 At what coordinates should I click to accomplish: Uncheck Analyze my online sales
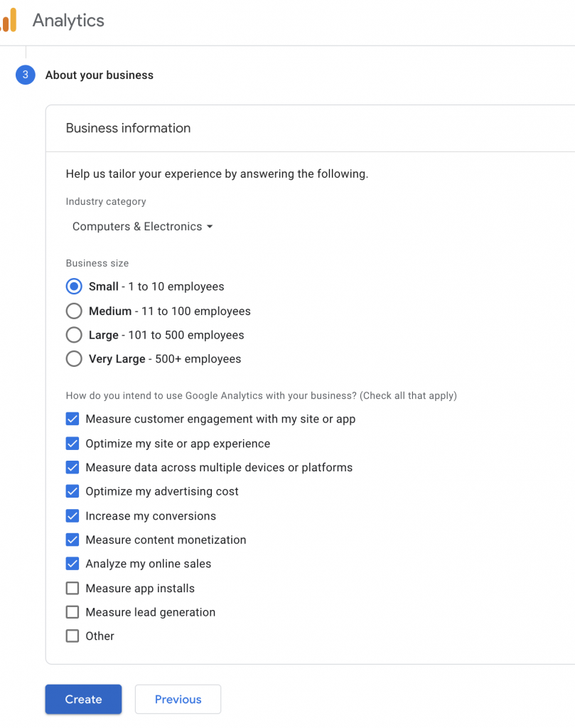click(72, 564)
